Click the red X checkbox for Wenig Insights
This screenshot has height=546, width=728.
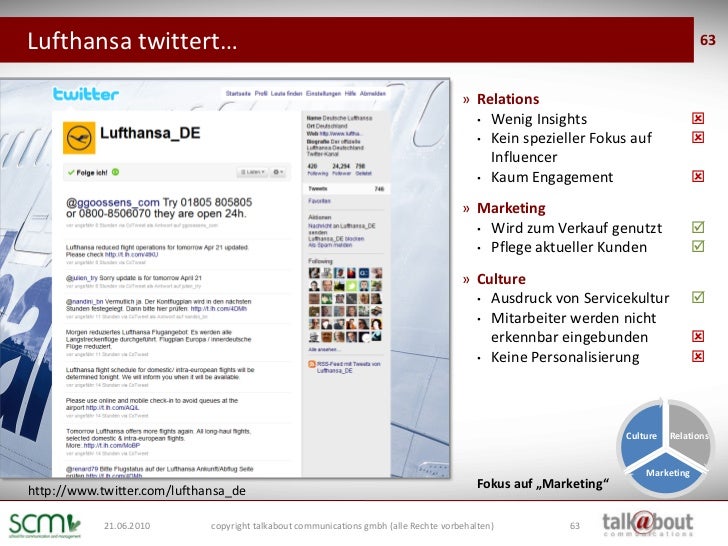coord(697,118)
